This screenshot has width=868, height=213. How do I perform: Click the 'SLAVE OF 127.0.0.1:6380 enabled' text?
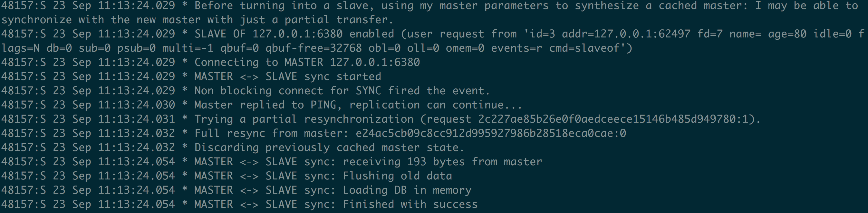coord(294,34)
